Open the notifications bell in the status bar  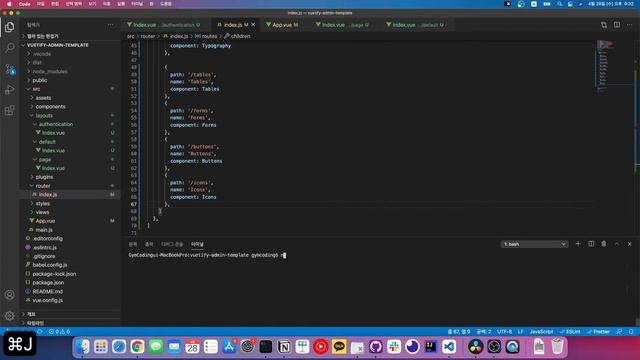click(x=631, y=331)
